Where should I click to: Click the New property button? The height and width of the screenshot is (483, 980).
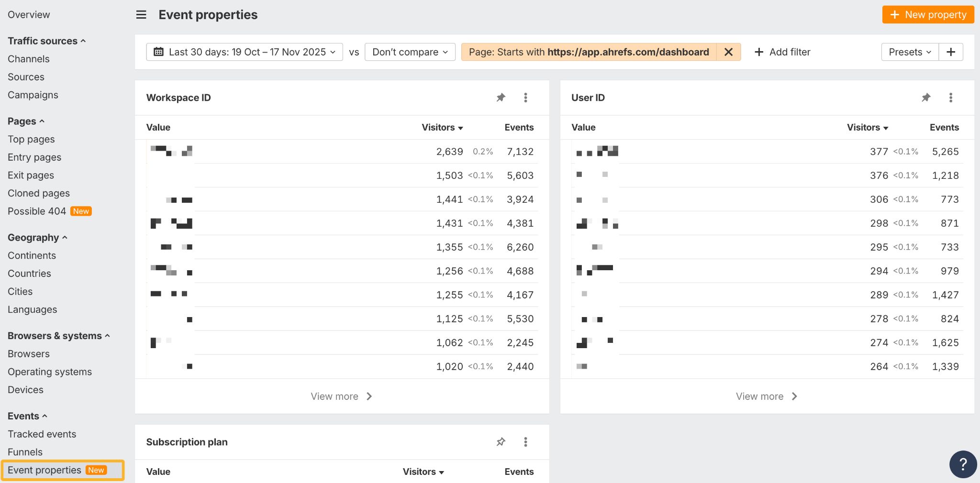[928, 15]
